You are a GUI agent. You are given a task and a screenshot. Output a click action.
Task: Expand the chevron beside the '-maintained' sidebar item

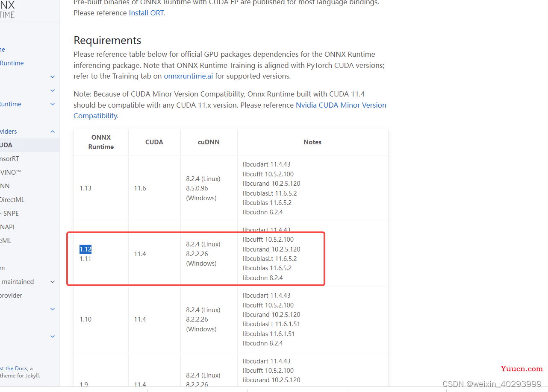53,282
